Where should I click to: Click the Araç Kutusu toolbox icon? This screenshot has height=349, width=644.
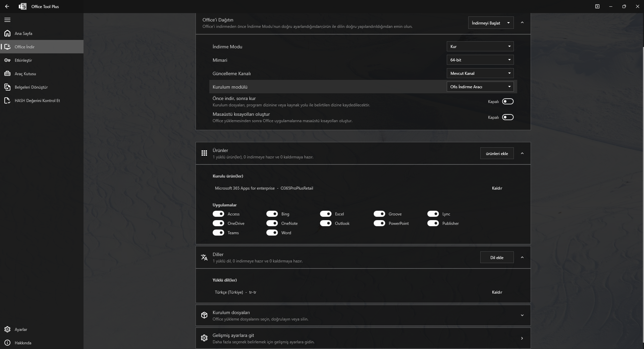click(7, 73)
